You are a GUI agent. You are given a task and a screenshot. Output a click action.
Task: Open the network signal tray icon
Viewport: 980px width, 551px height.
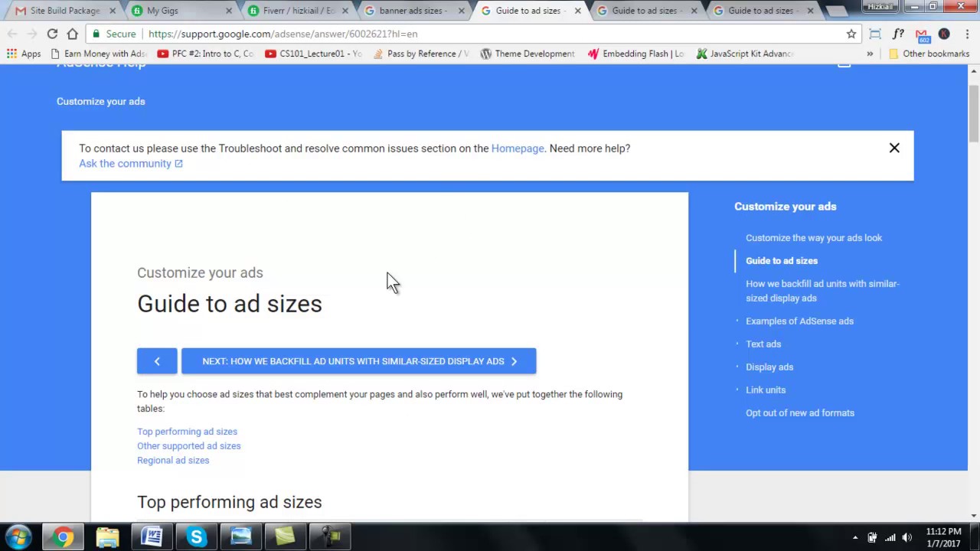click(x=890, y=538)
